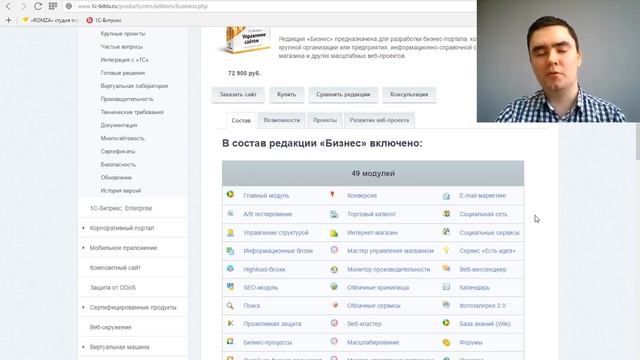
Task: Click the Социальные сервисы icon
Action: coord(446,232)
